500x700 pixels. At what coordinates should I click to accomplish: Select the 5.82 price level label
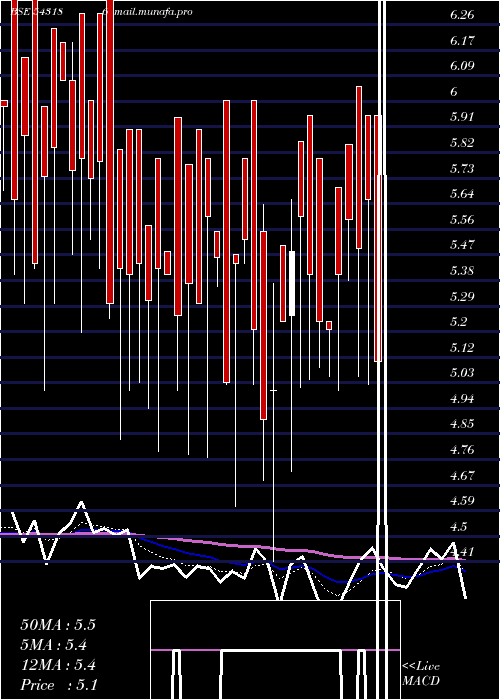pos(462,143)
